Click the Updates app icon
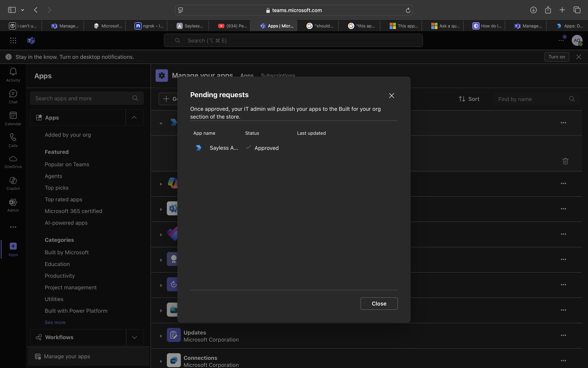Image resolution: width=588 pixels, height=368 pixels. (173, 335)
